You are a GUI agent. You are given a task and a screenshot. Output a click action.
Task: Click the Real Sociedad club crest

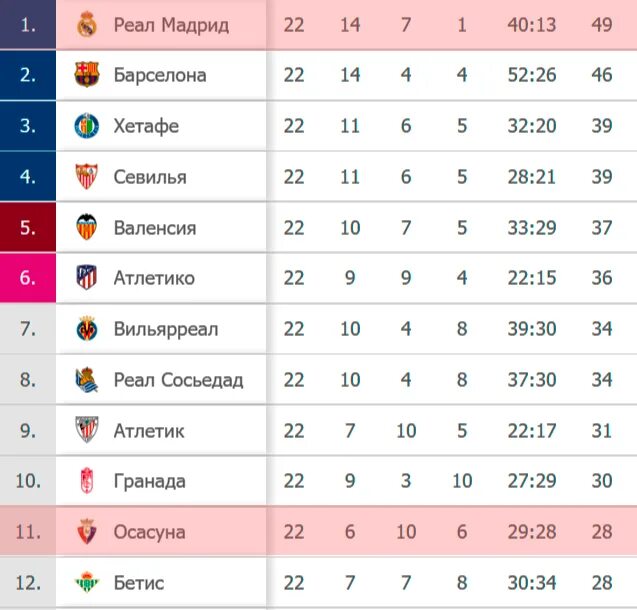[x=87, y=380]
